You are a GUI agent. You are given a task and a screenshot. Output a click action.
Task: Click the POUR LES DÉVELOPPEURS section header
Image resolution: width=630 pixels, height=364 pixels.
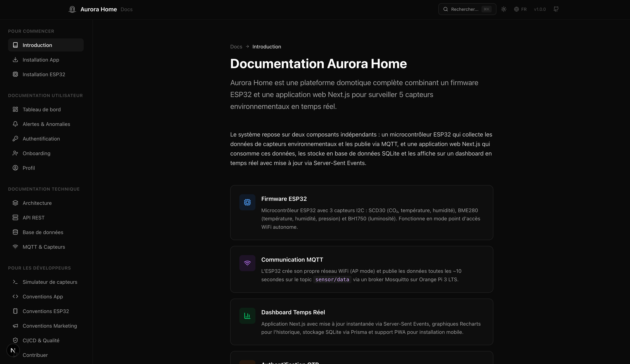[39, 268]
